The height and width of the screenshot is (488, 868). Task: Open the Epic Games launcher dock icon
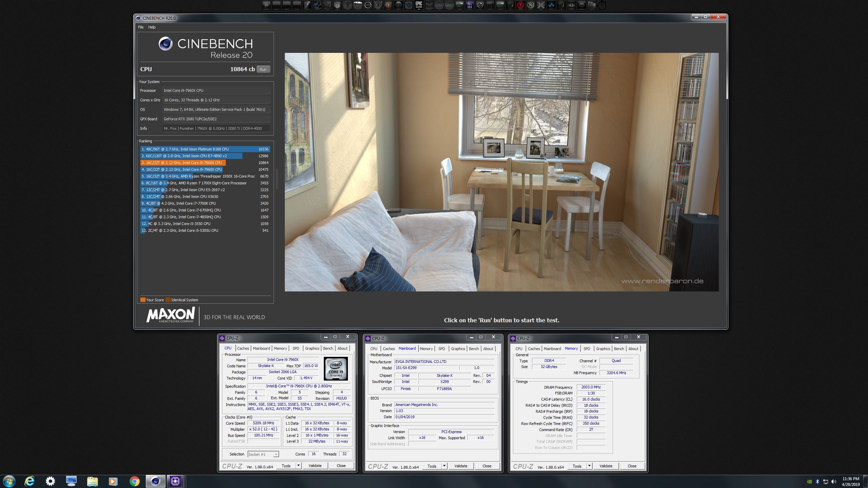coord(419,5)
